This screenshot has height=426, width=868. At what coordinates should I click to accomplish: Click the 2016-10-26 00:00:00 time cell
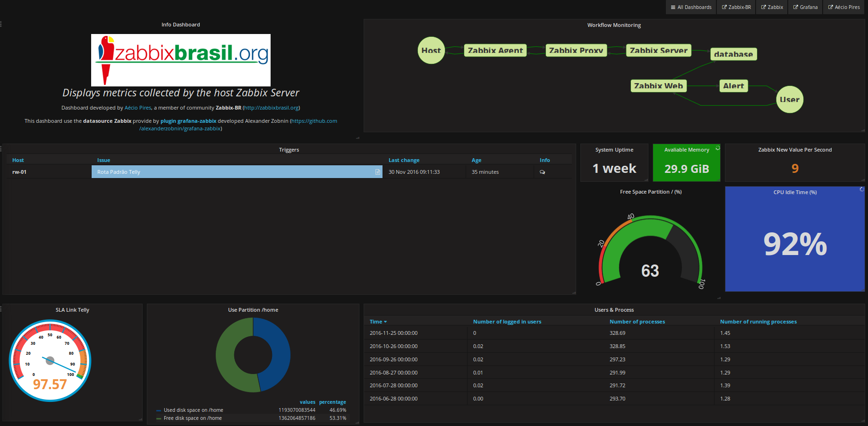point(393,346)
